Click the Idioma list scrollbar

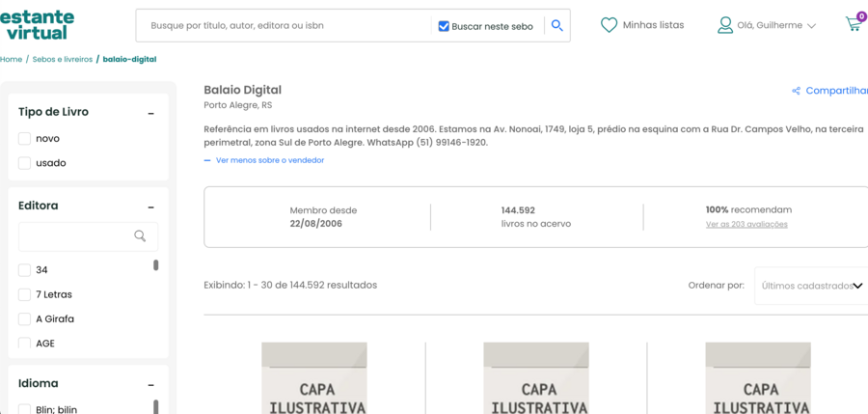coord(156,406)
